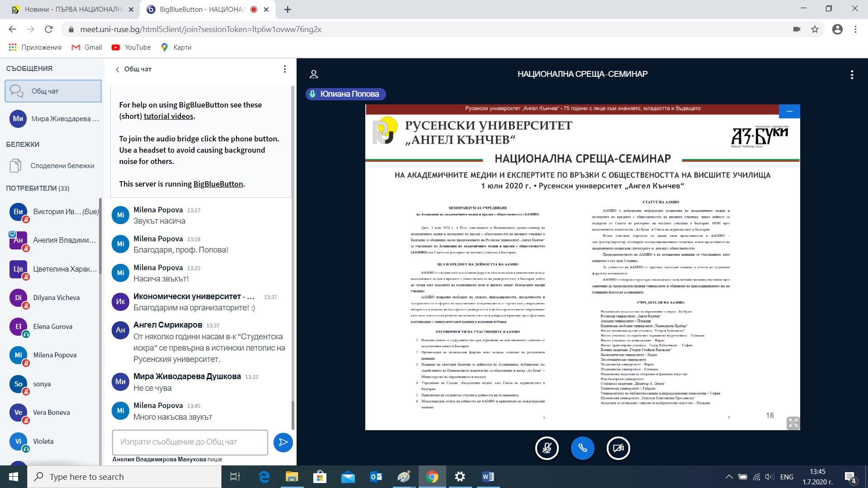Focus the chat message input field
Viewport: 868px width, 488px height.
click(190, 442)
